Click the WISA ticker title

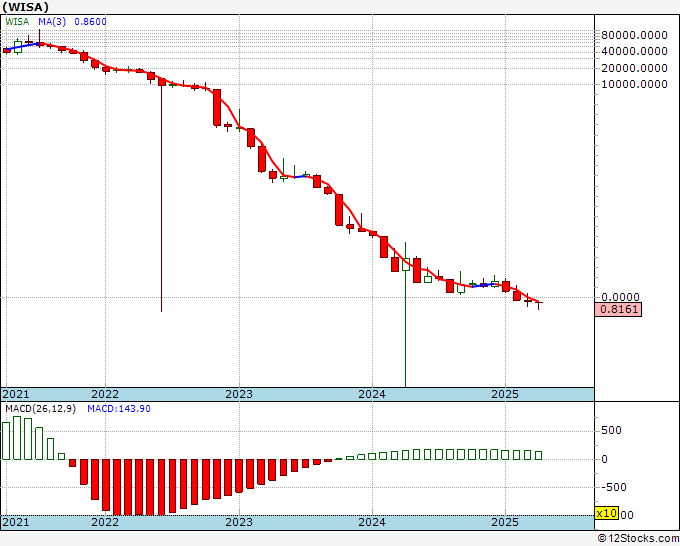[26, 7]
